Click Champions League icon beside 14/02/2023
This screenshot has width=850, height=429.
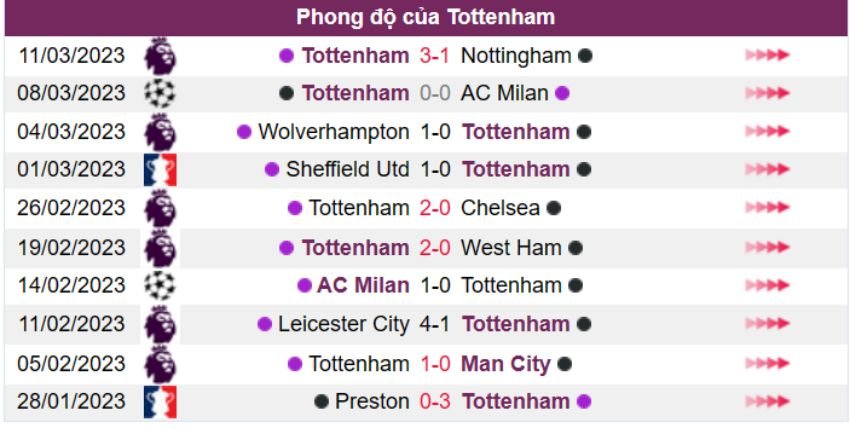(x=160, y=286)
